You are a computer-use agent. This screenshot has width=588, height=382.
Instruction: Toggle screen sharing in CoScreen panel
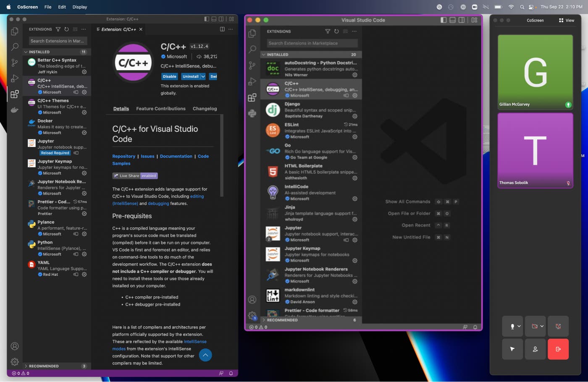[558, 326]
